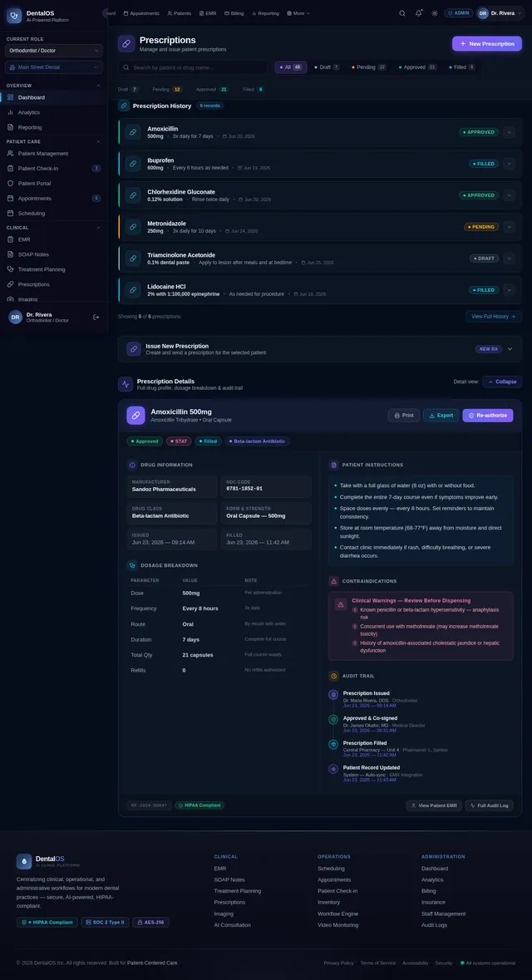Select the Approved filter chip

coord(417,66)
